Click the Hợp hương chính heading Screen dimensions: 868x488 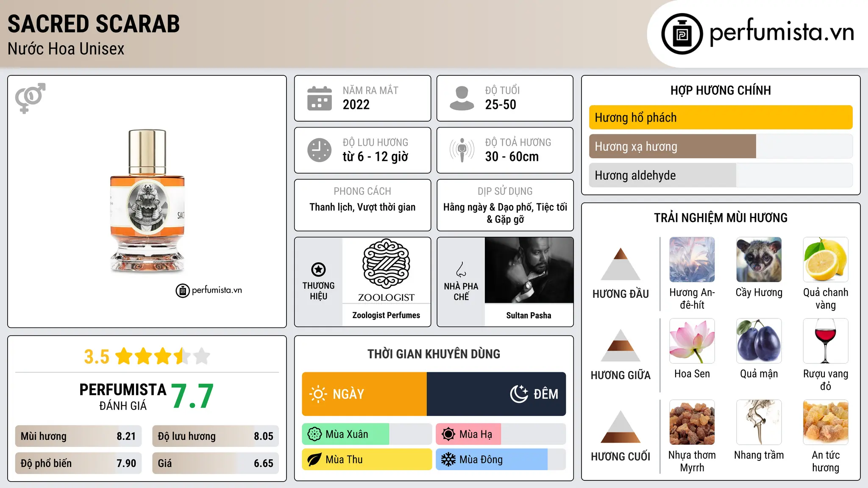721,90
